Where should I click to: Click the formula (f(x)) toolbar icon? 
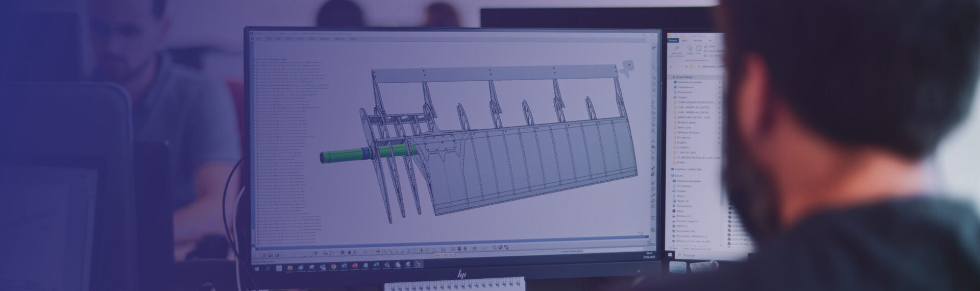(325, 253)
